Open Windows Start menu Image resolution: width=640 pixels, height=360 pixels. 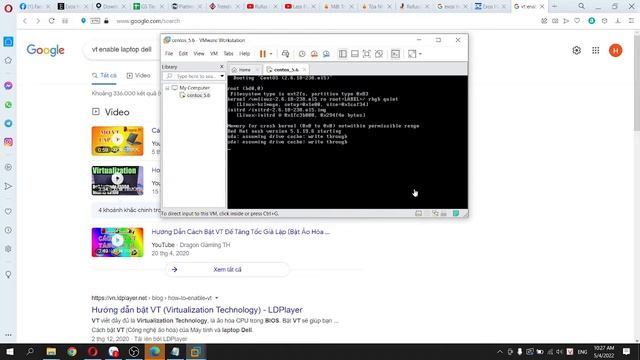click(10, 351)
